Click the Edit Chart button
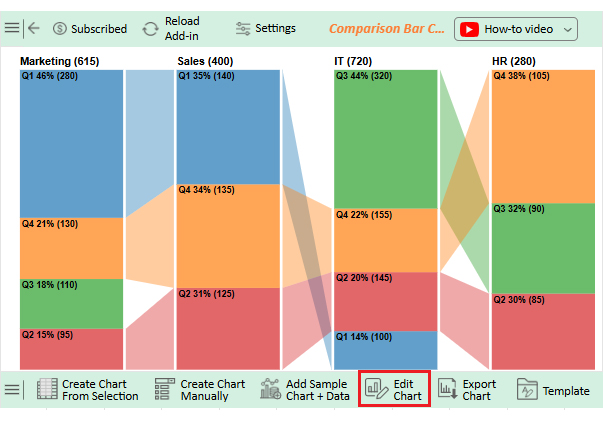The height and width of the screenshot is (422, 603). click(395, 389)
